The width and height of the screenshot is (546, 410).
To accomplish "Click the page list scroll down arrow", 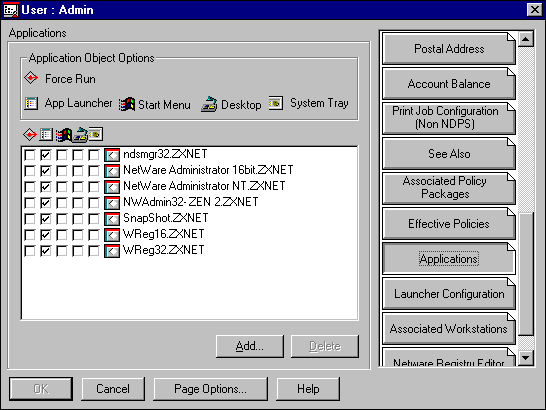I will [525, 358].
